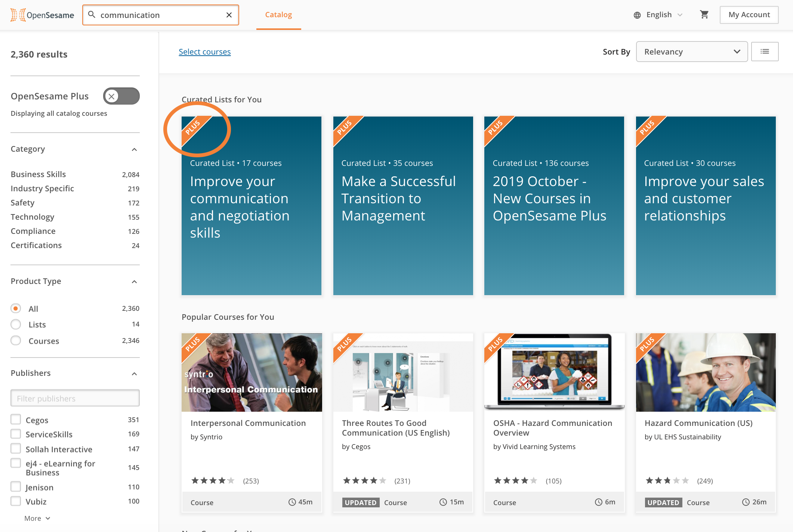Open the shopping cart
Screen dimensions: 793x532
tap(704, 15)
